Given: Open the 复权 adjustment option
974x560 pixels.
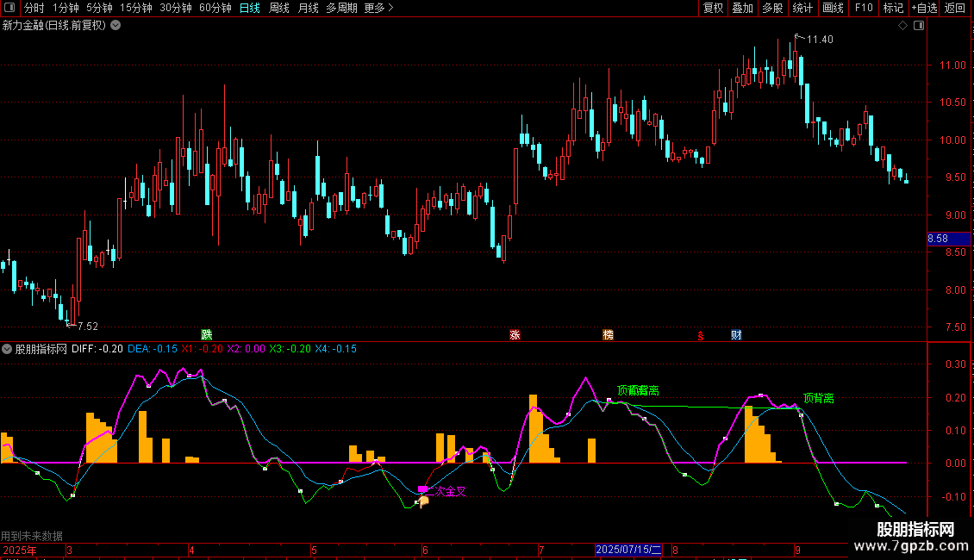Looking at the screenshot, I should pos(713,8).
